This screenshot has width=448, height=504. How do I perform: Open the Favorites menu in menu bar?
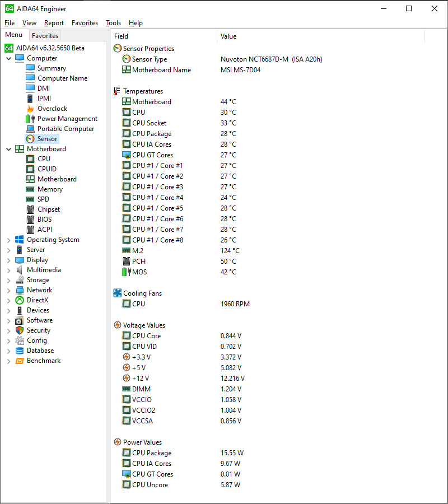tap(85, 23)
